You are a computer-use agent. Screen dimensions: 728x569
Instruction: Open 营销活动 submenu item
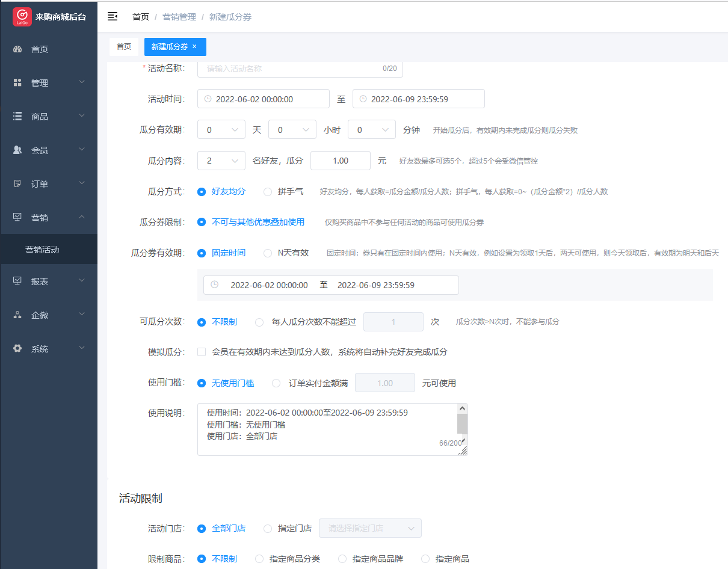coord(42,250)
